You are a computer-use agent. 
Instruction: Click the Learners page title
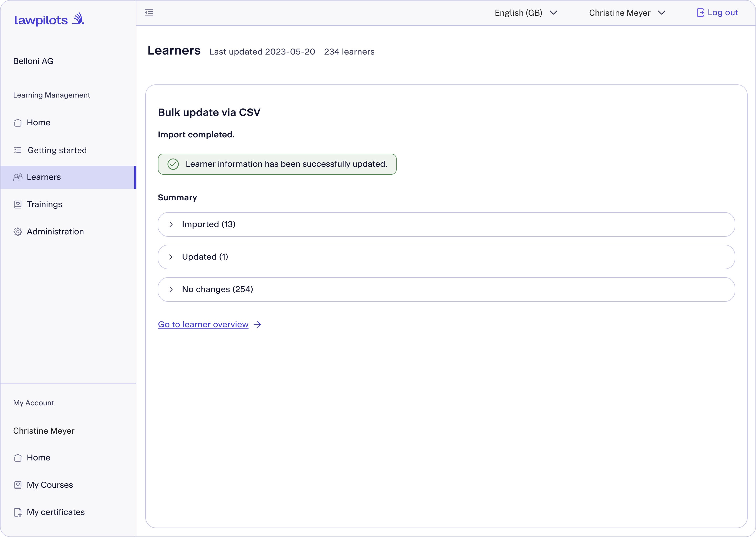pyautogui.click(x=174, y=50)
